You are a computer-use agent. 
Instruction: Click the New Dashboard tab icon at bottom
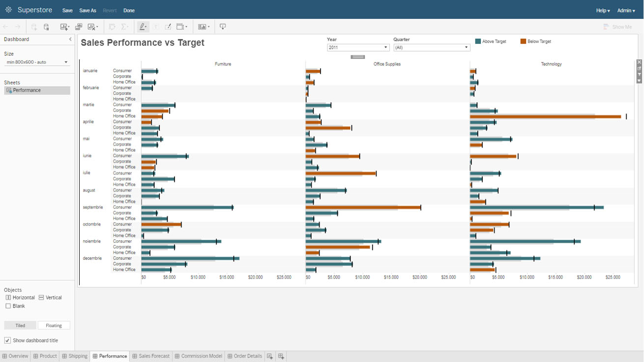pyautogui.click(x=281, y=356)
